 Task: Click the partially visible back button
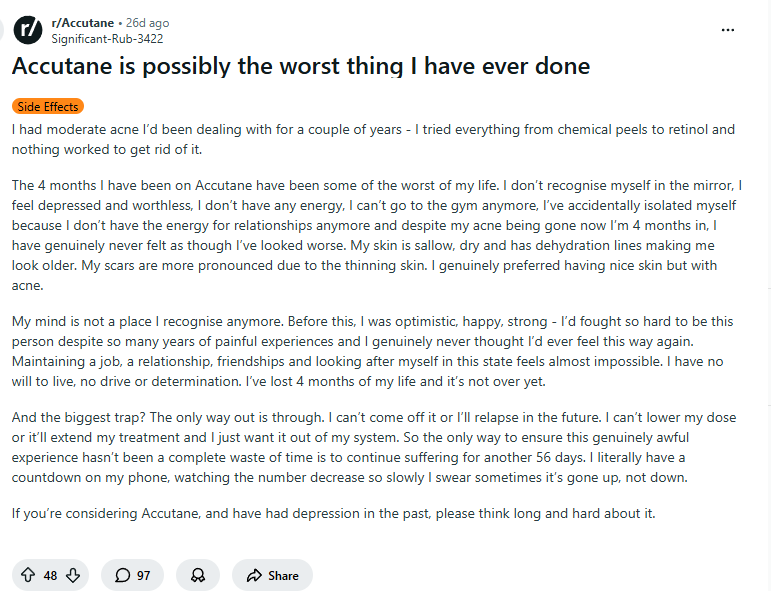coord(3,30)
